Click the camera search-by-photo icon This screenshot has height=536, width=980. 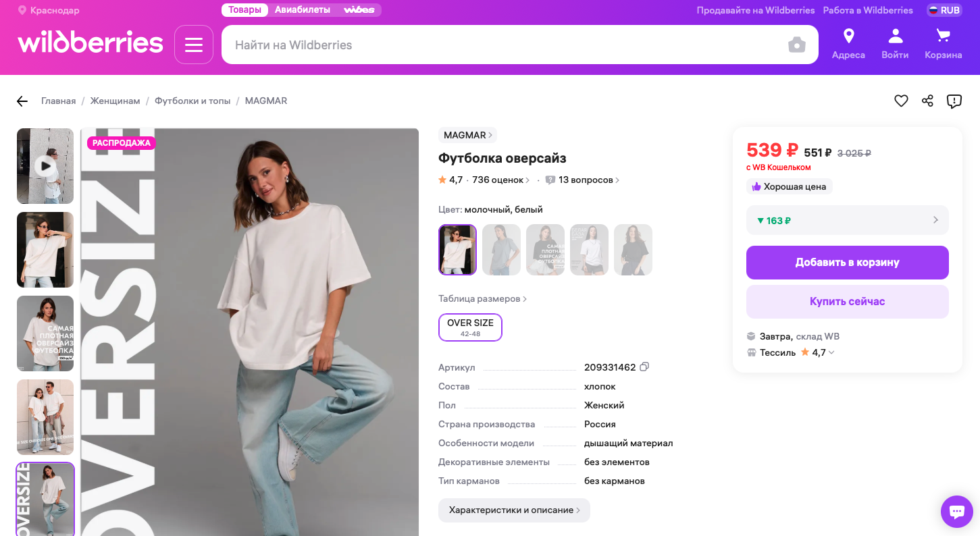pyautogui.click(x=797, y=45)
